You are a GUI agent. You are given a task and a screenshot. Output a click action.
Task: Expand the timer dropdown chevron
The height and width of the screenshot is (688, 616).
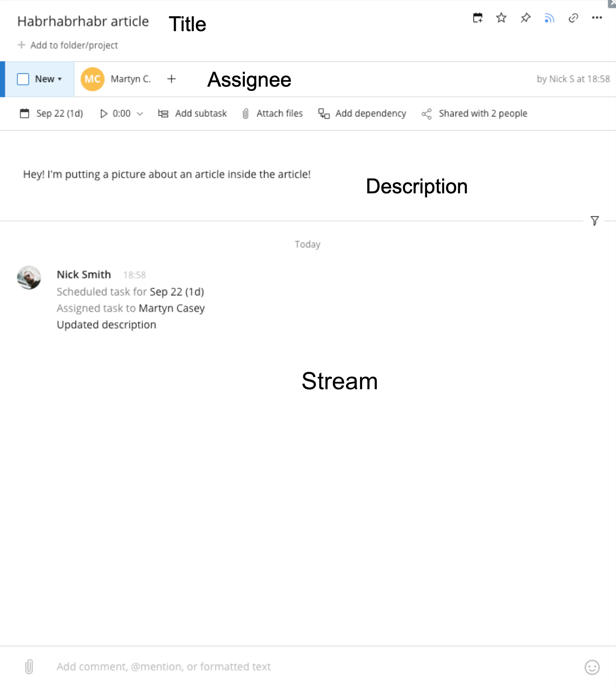point(139,114)
